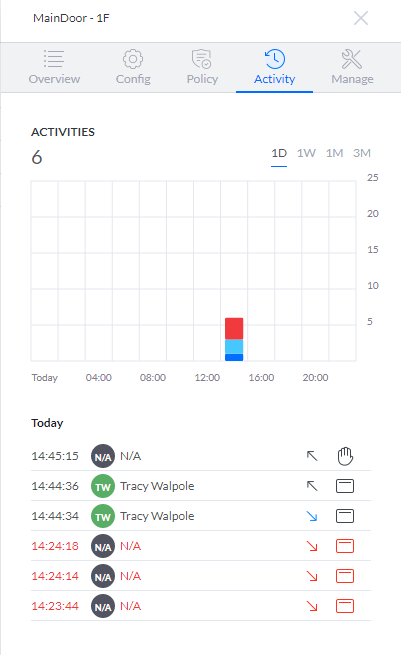Screen dimensions: 401x655
Task: Open the Policy tab
Action: point(202,67)
